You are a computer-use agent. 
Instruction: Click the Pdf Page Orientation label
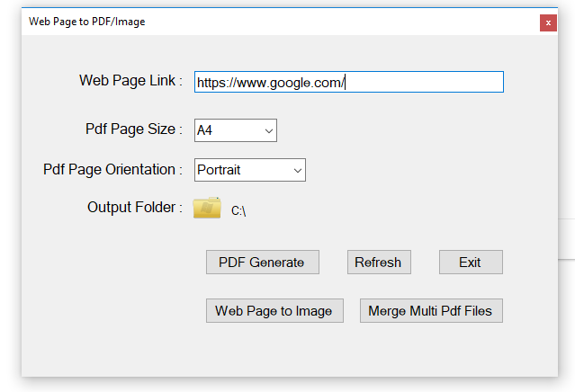[x=112, y=169]
